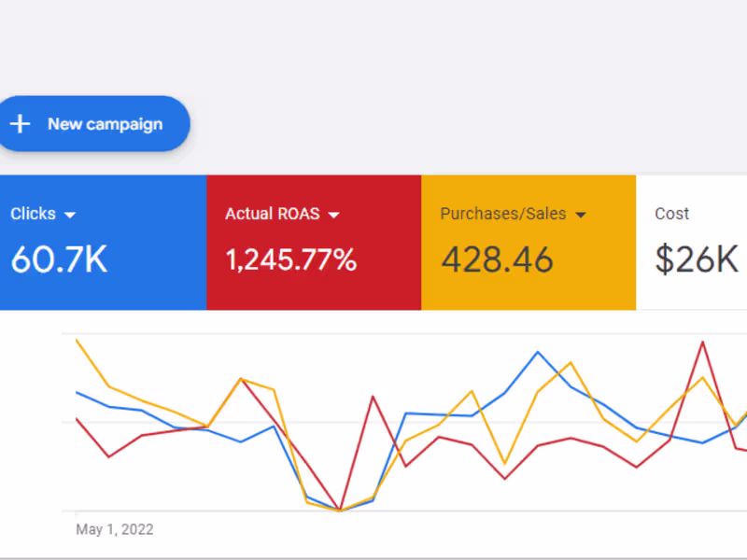Open the Clicks metric dropdown
The height and width of the screenshot is (560, 747).
point(71,214)
